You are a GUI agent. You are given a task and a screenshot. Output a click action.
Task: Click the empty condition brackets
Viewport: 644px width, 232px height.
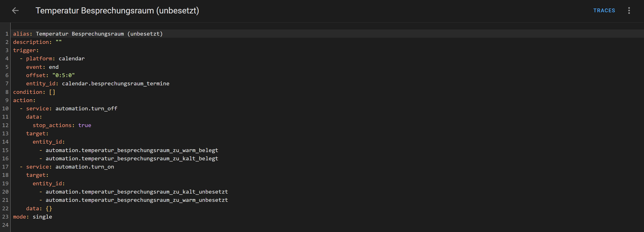(x=52, y=92)
